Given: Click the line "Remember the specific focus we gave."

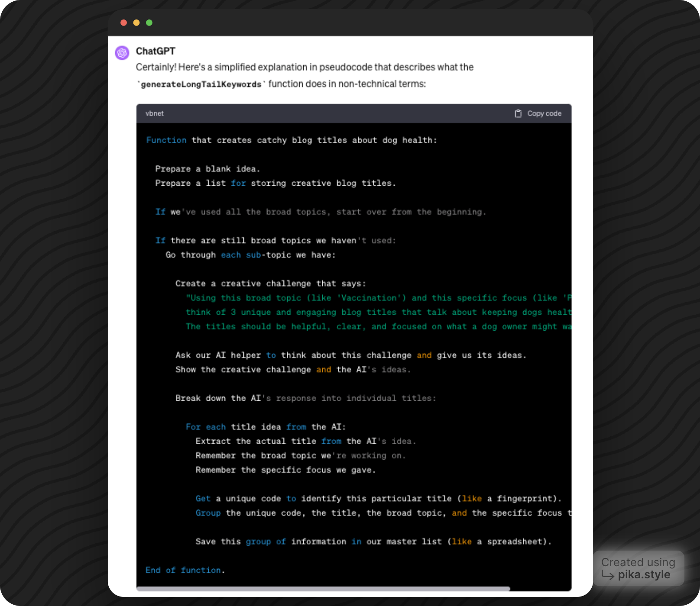Looking at the screenshot, I should pyautogui.click(x=286, y=470).
